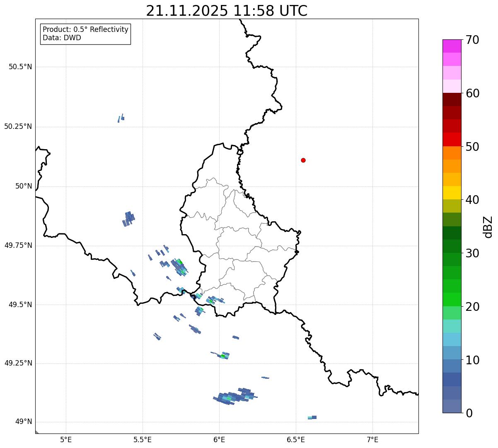Click the 7°E longitude label

coord(372,439)
